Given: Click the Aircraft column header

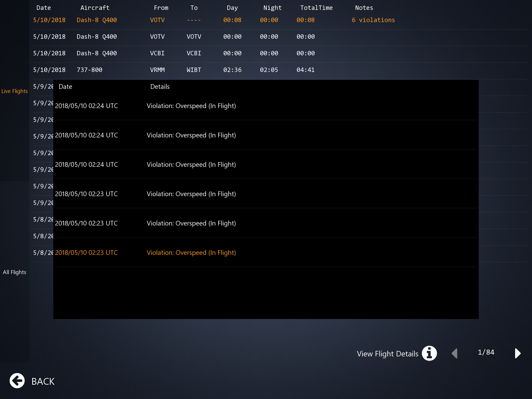Looking at the screenshot, I should 95,8.
